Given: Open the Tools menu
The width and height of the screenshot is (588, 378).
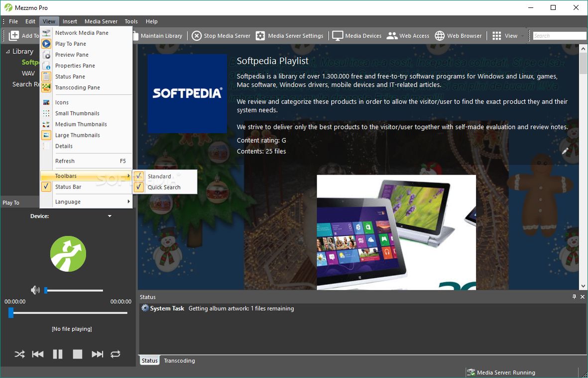Looking at the screenshot, I should [131, 21].
